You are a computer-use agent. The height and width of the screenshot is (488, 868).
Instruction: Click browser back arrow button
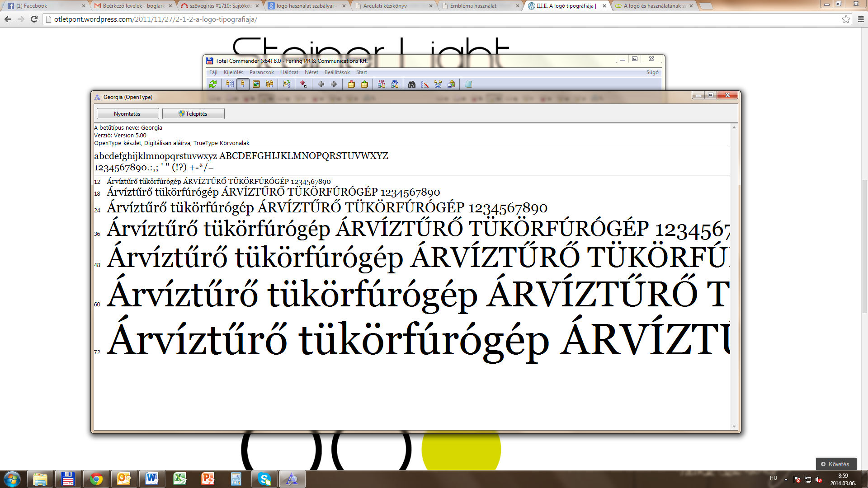(x=8, y=19)
